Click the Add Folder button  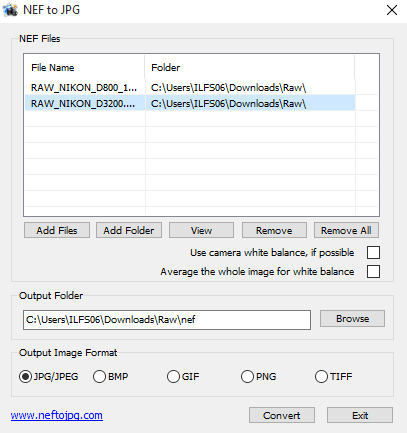pos(129,230)
